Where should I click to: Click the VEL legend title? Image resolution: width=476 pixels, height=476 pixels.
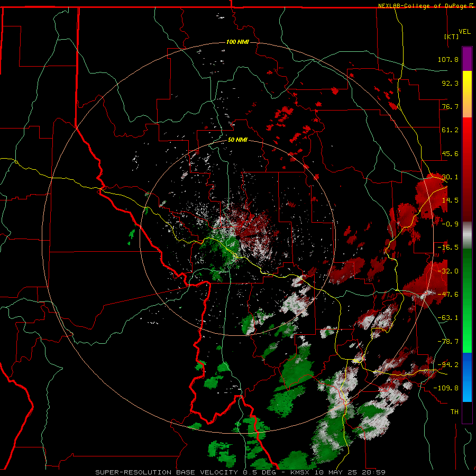point(464,32)
